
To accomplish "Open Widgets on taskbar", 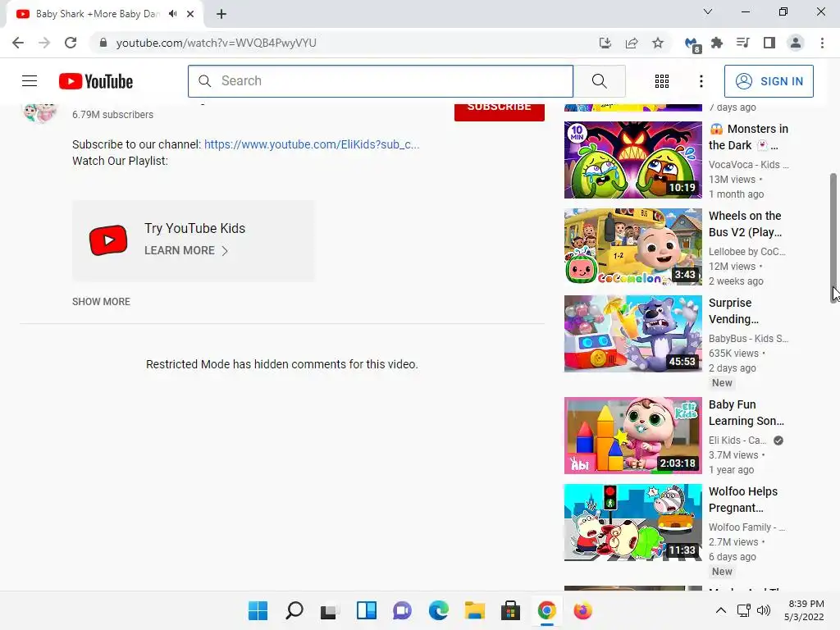I will click(367, 610).
